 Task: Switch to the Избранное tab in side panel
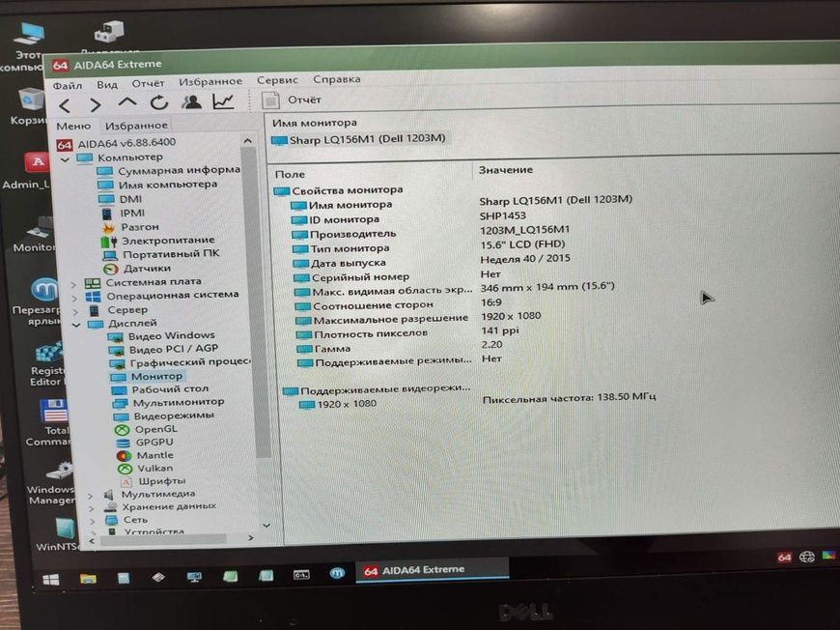point(136,126)
